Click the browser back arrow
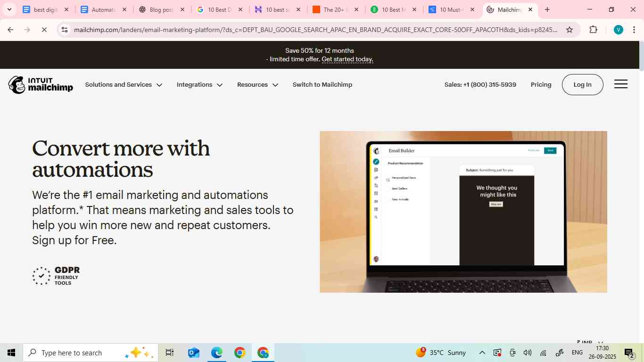 pyautogui.click(x=10, y=29)
